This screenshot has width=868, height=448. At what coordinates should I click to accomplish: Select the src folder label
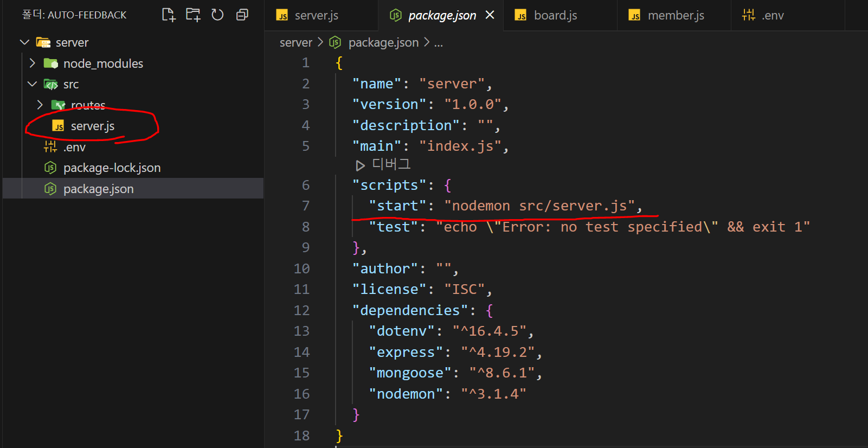(71, 85)
